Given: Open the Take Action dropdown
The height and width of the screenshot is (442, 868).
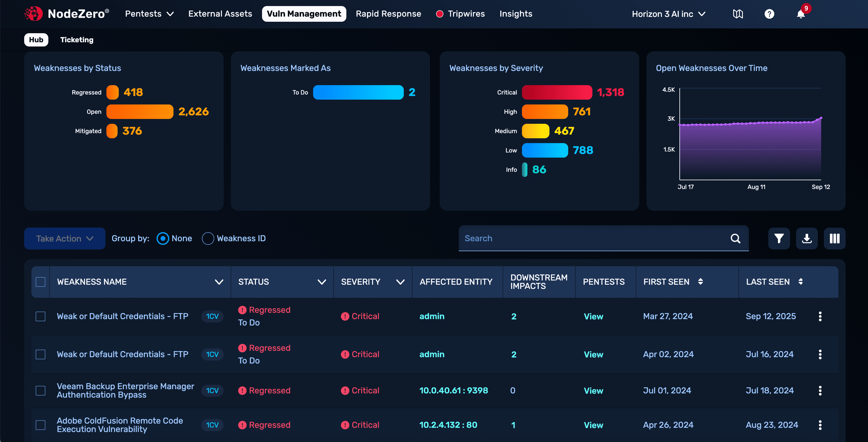Looking at the screenshot, I should pos(65,238).
